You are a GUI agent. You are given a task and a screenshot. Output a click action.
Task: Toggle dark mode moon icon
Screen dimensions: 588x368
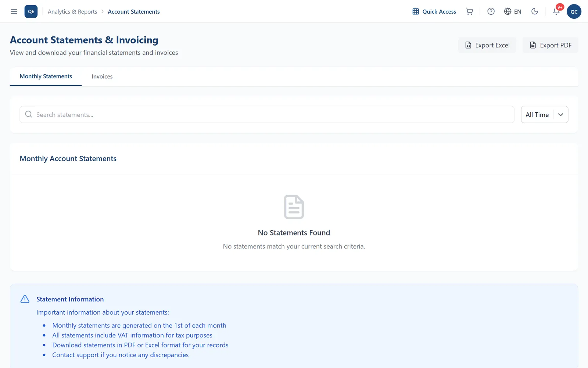[535, 11]
